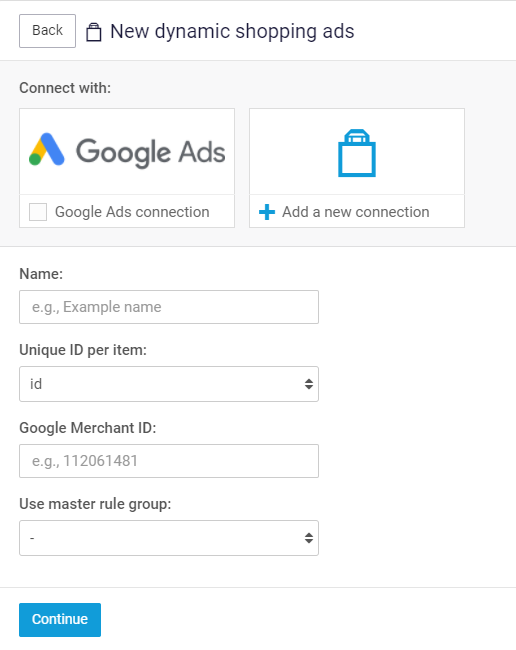Tick the Google Ads connection checkbox
This screenshot has height=650, width=516.
coord(38,212)
